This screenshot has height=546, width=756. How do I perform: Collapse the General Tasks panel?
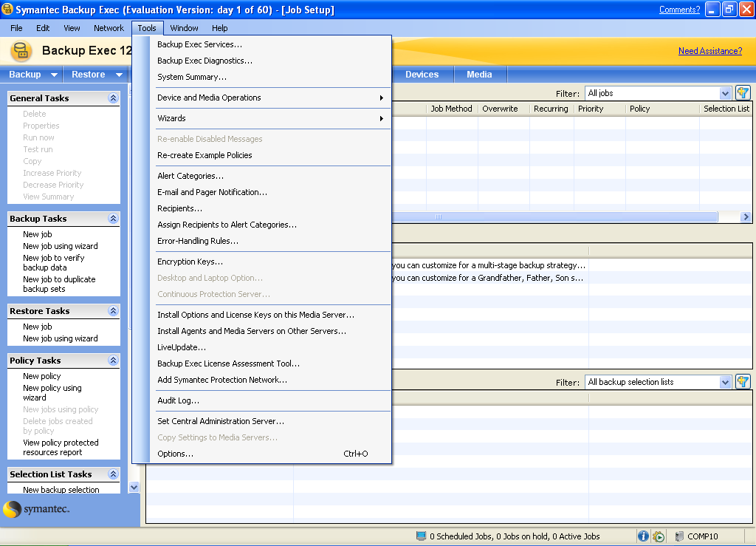click(x=113, y=98)
